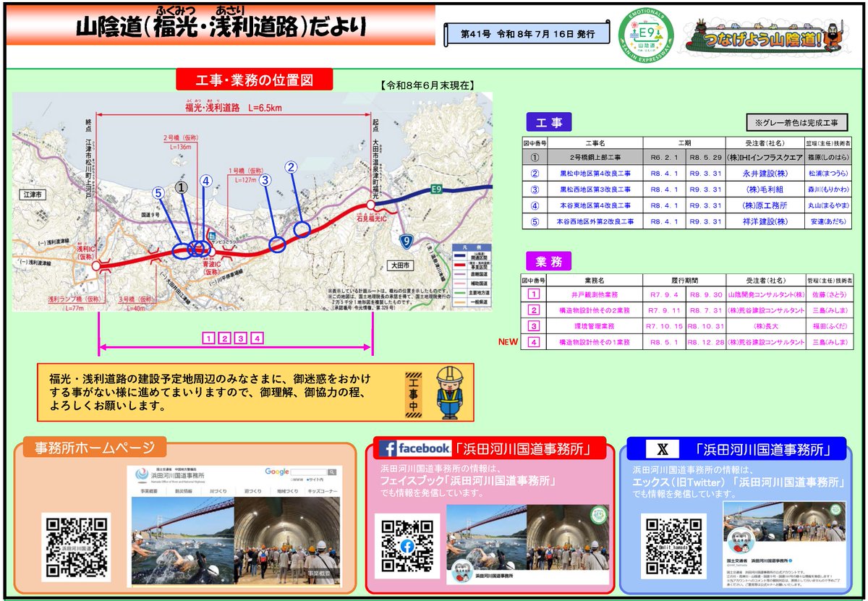Click the construction worker mascot
The height and width of the screenshot is (601, 868).
pyautogui.click(x=450, y=391)
